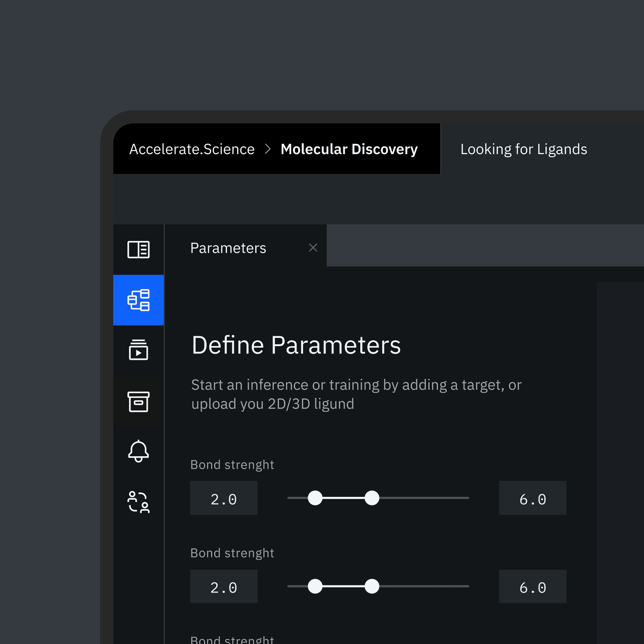This screenshot has width=644, height=644.
Task: Select the highlighted workflow nodes sidebar icon
Action: tap(138, 300)
